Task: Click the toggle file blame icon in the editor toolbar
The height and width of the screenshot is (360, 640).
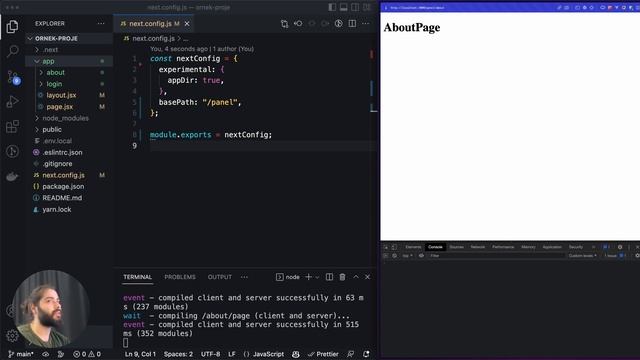Action: pos(338,24)
